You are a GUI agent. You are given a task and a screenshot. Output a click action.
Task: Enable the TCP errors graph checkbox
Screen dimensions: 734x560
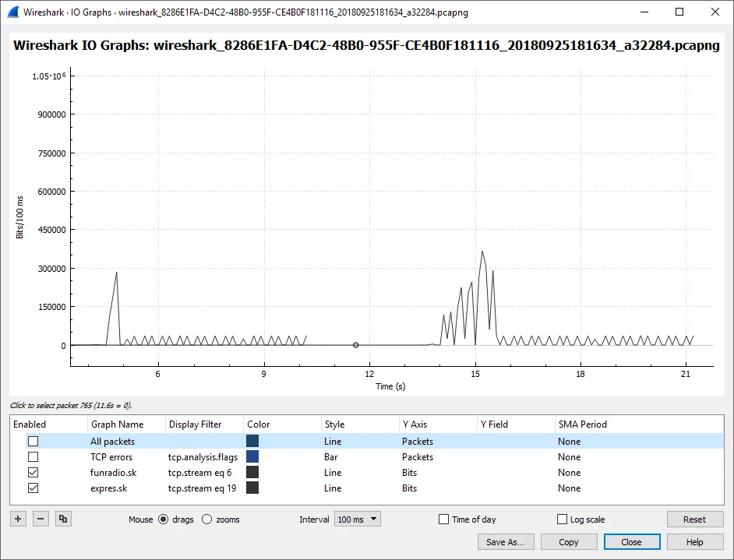pyautogui.click(x=33, y=456)
